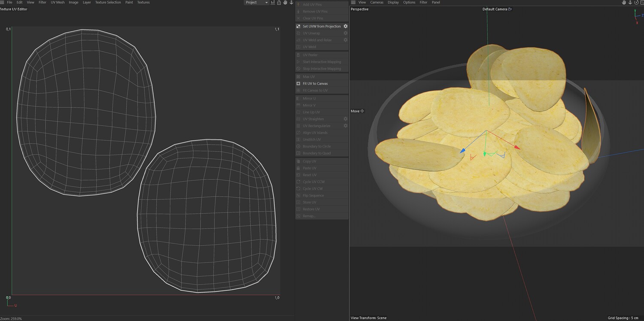The width and height of the screenshot is (644, 321).
Task: Open UV Weld and Relax settings gear
Action: tap(345, 40)
